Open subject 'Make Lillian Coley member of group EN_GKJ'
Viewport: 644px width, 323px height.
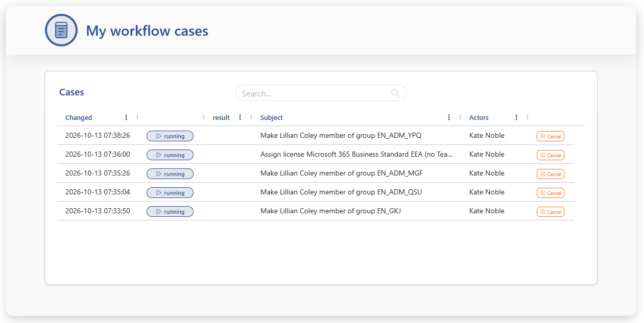coord(330,211)
